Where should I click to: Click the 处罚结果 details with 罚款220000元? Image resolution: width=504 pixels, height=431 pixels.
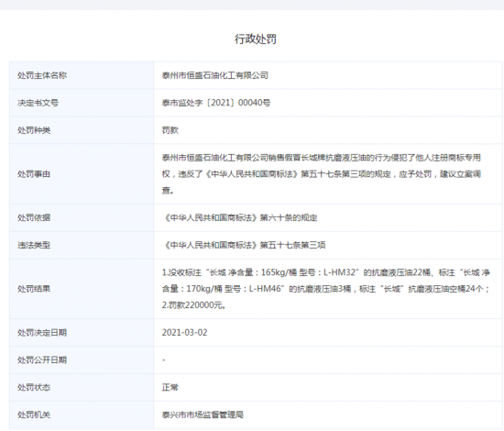point(326,289)
